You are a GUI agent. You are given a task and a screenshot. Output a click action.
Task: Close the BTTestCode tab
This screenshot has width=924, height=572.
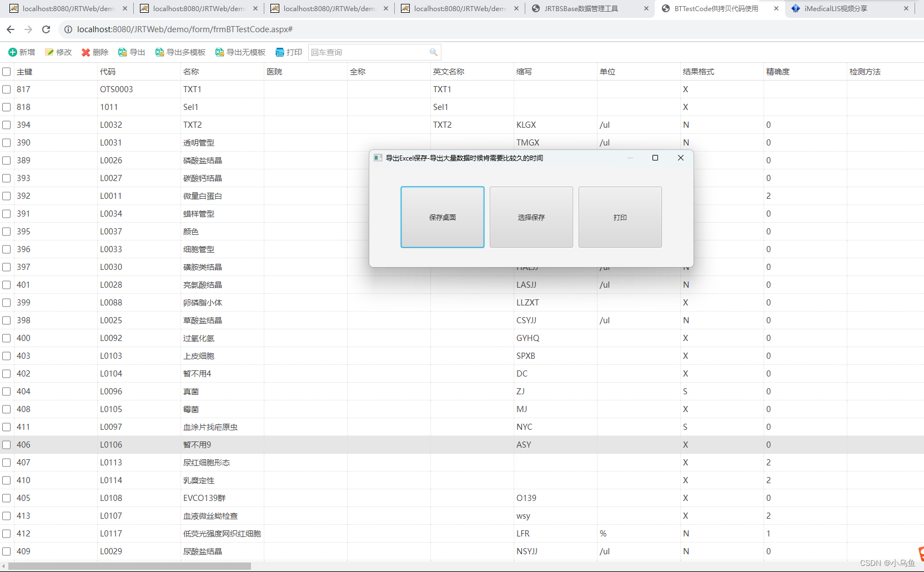[x=776, y=8]
